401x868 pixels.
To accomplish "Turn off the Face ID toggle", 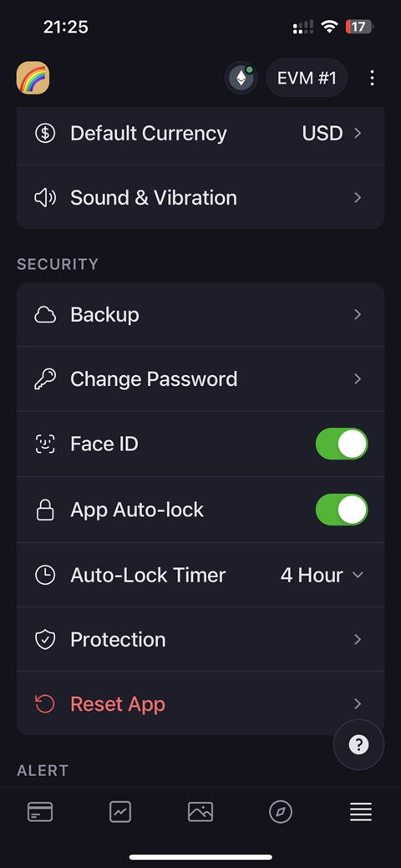I will (342, 444).
